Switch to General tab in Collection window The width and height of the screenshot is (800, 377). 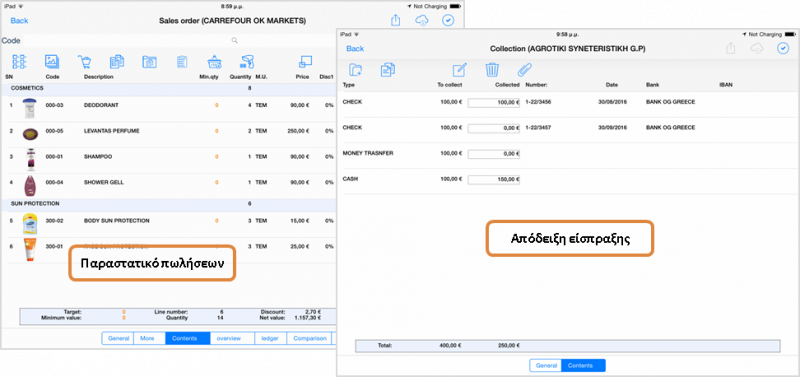click(x=545, y=366)
